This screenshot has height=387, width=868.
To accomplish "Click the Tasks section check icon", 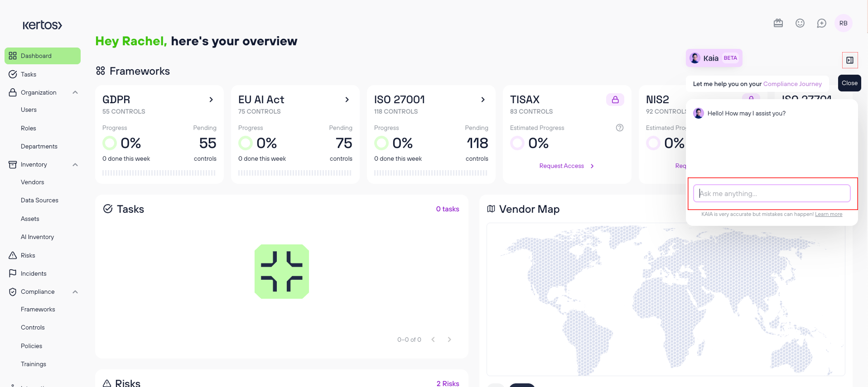I will point(108,209).
